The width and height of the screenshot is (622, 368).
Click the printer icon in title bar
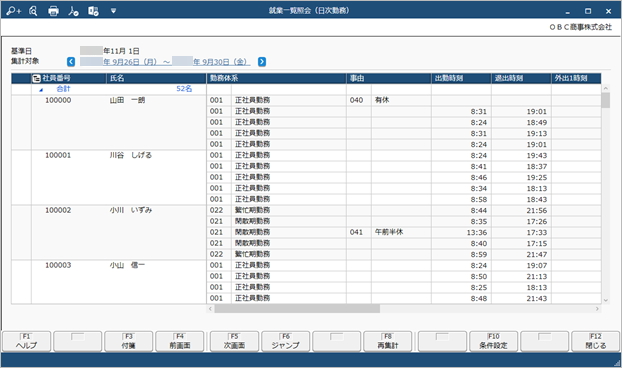[x=53, y=11]
